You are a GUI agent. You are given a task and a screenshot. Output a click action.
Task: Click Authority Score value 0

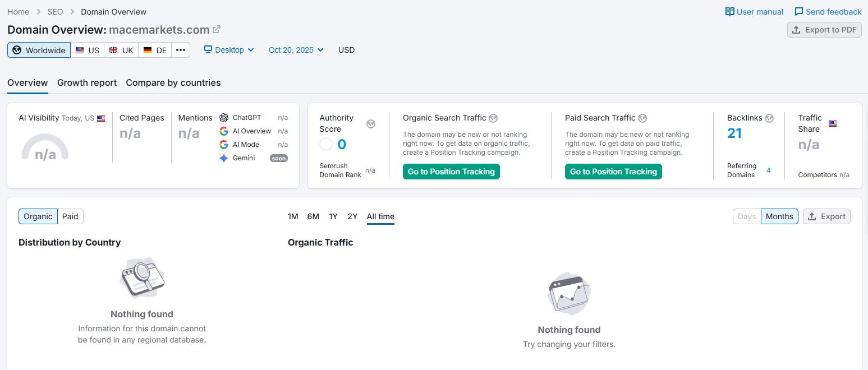(x=342, y=144)
